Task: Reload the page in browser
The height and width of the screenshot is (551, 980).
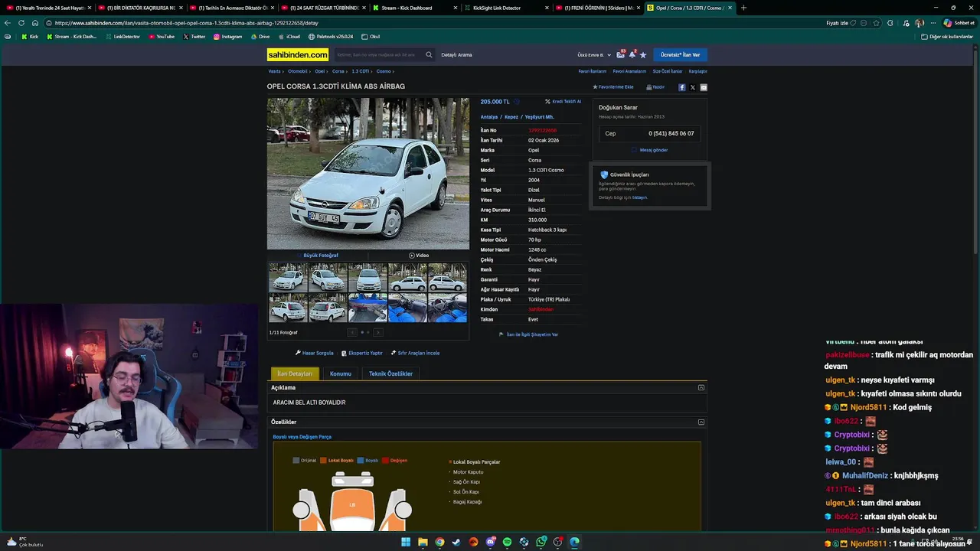Action: click(21, 23)
